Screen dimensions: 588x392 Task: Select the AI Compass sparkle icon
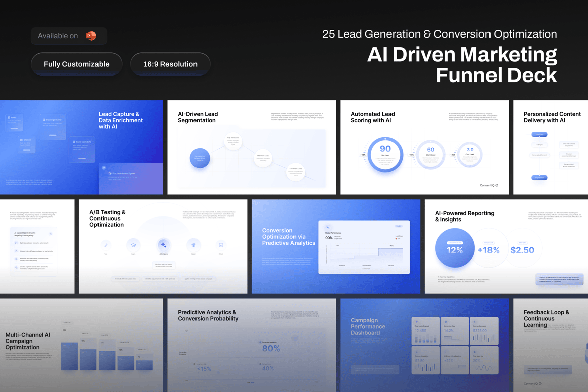(x=163, y=245)
